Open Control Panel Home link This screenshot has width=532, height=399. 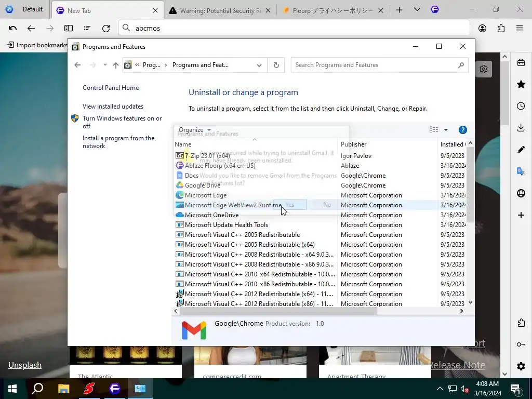click(x=111, y=87)
